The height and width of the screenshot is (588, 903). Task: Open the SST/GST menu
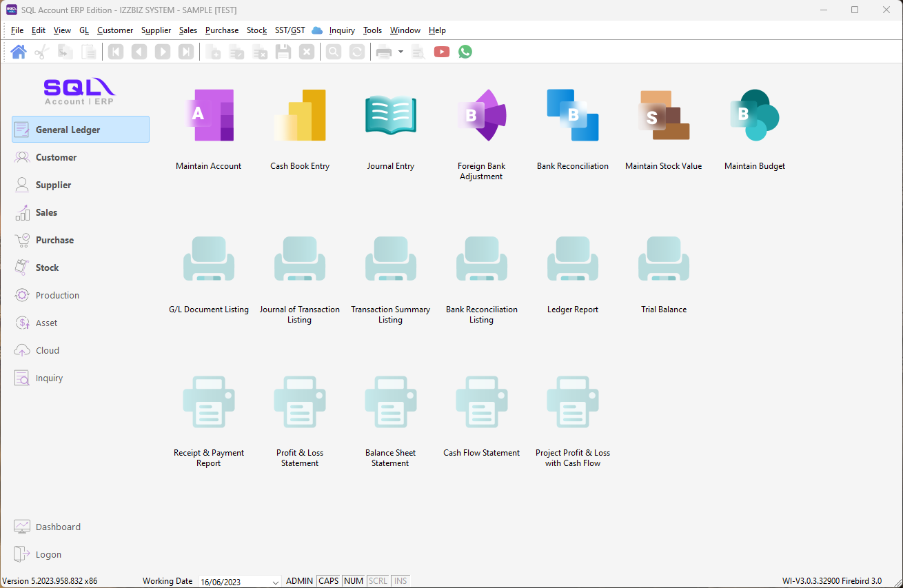[x=290, y=30]
